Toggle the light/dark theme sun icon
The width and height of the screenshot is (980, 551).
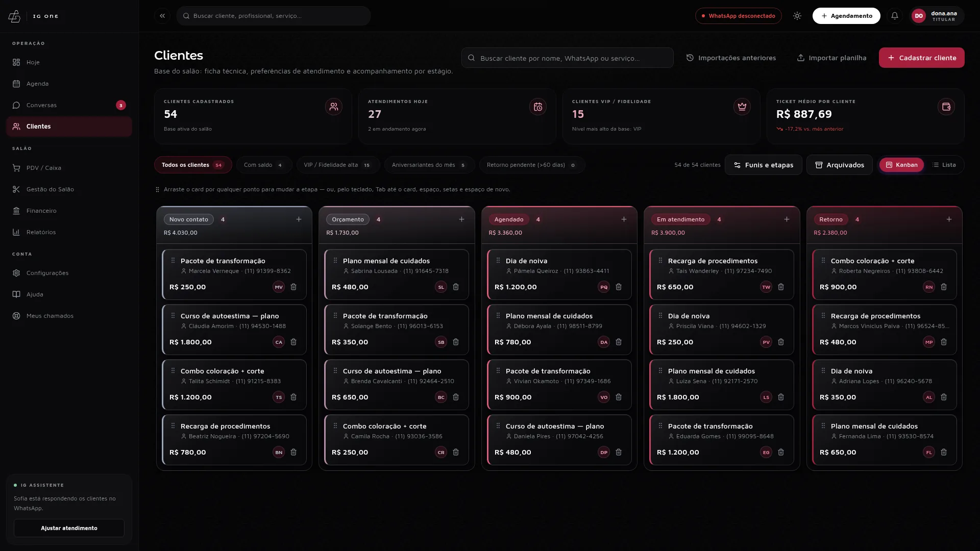tap(797, 16)
